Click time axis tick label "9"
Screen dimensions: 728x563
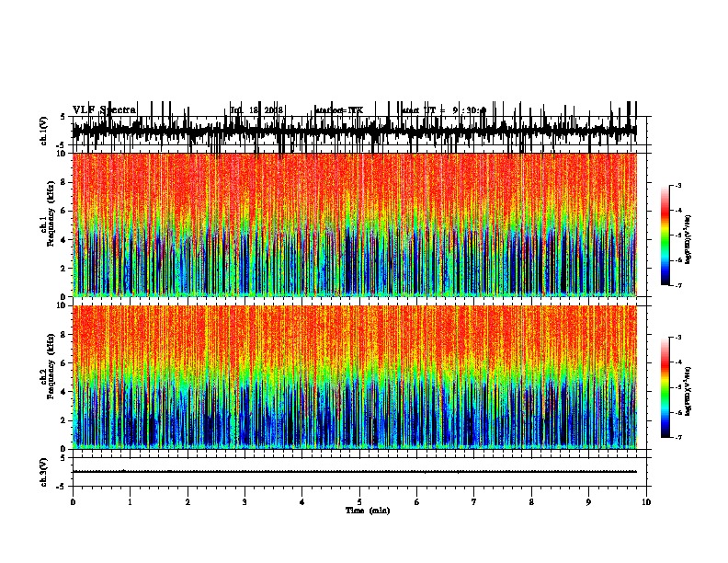click(x=588, y=502)
